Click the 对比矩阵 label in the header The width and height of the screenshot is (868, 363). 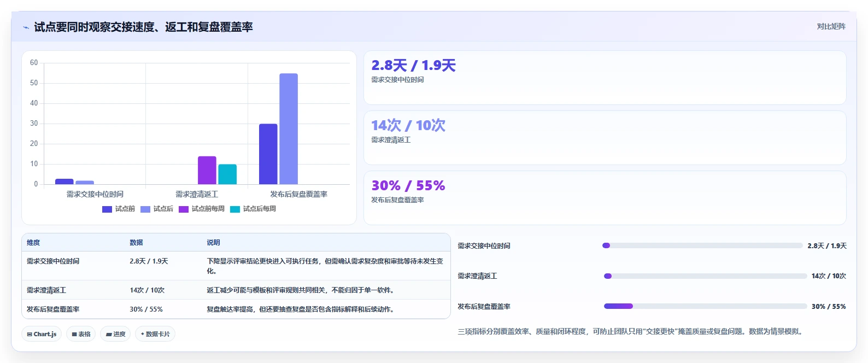tap(831, 27)
